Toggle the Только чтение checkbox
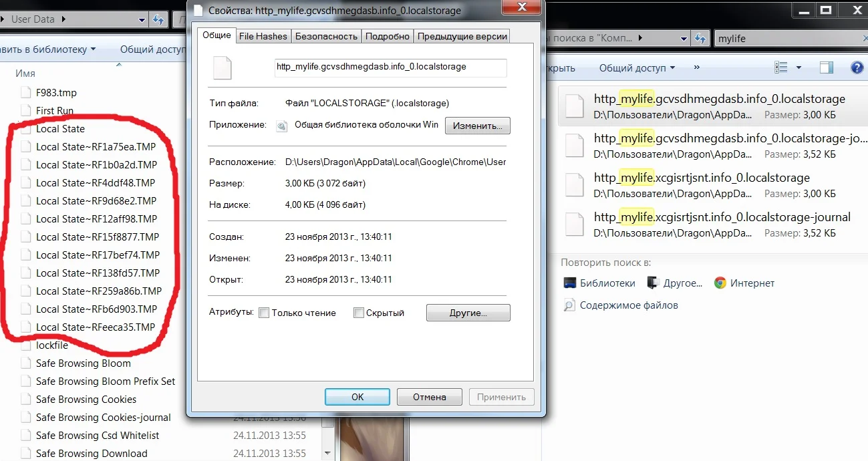 tap(264, 313)
